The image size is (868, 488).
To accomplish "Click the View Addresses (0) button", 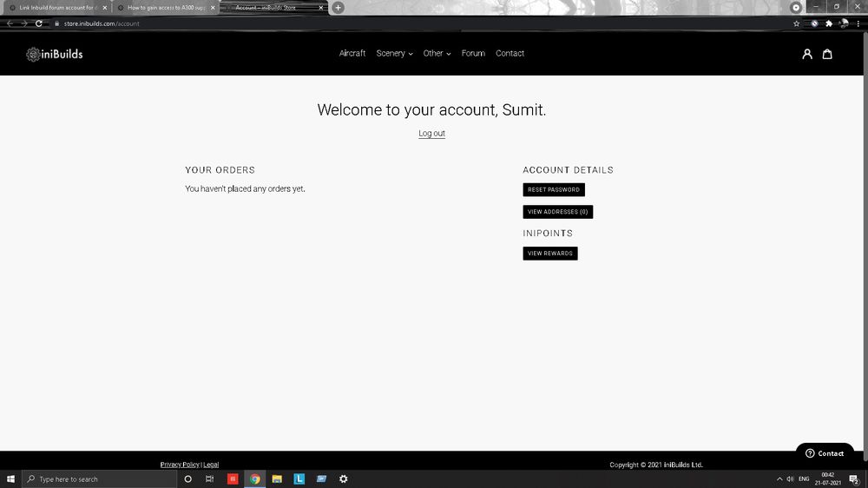I will 557,212.
